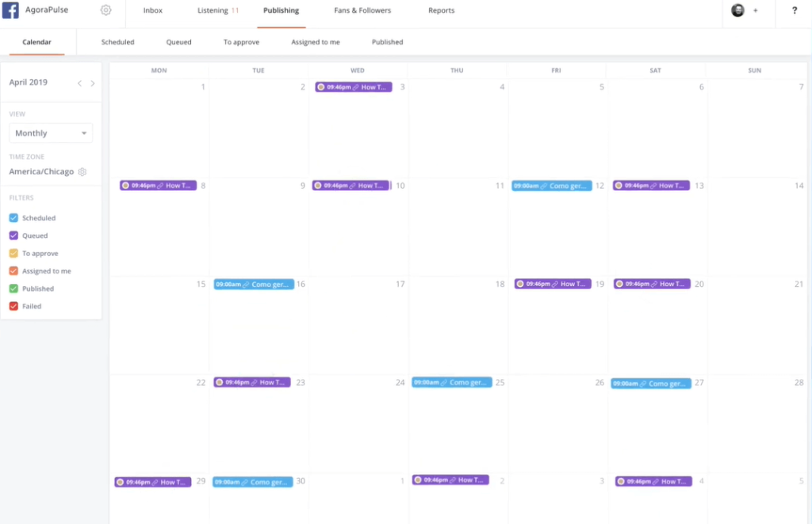This screenshot has width=812, height=524.
Task: Select Calendar sub-tab
Action: pos(36,42)
